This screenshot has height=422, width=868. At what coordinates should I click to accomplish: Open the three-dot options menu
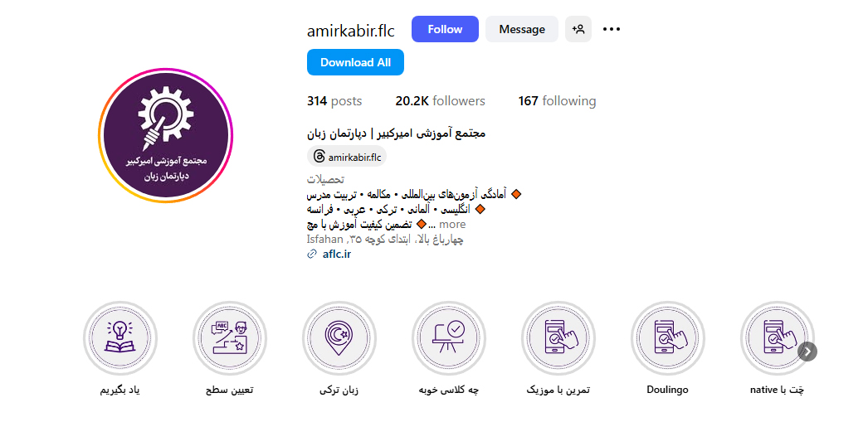click(611, 29)
